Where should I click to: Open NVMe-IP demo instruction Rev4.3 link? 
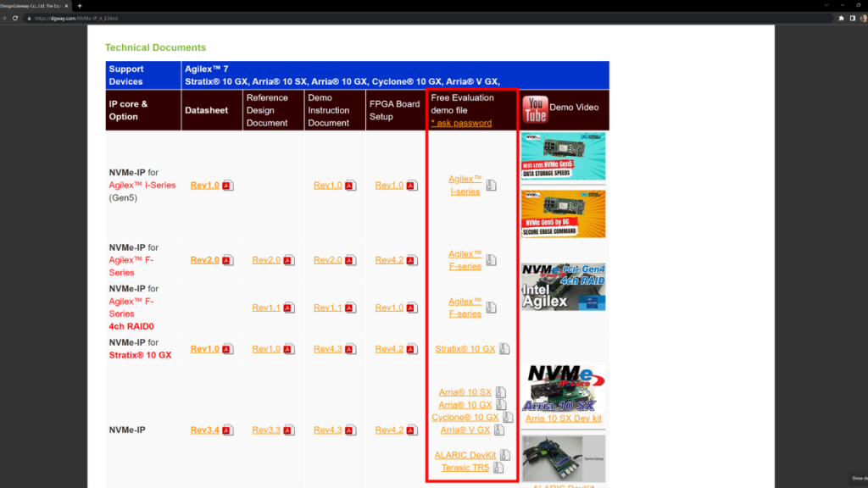click(x=328, y=430)
